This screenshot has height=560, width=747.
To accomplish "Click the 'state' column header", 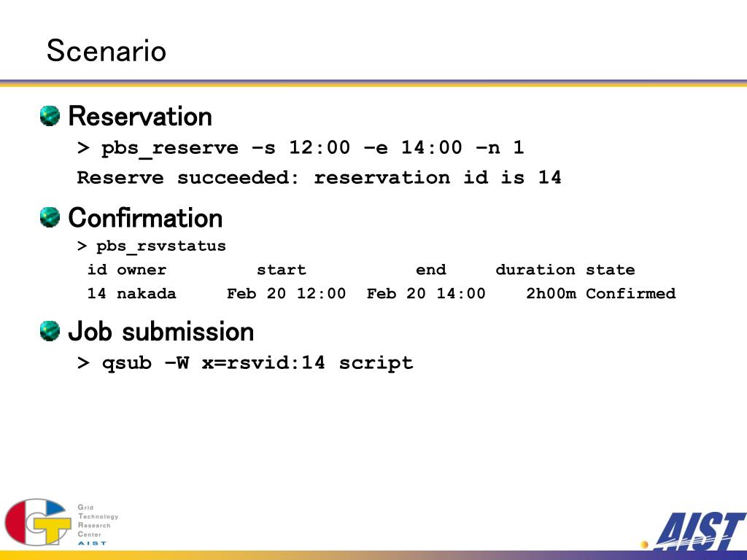I will 611,270.
